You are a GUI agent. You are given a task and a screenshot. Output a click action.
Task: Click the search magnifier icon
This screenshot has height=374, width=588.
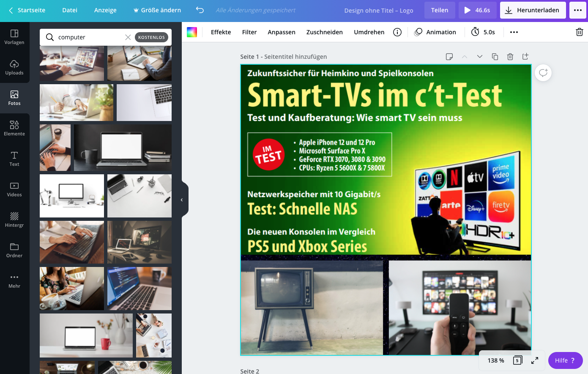click(x=50, y=37)
